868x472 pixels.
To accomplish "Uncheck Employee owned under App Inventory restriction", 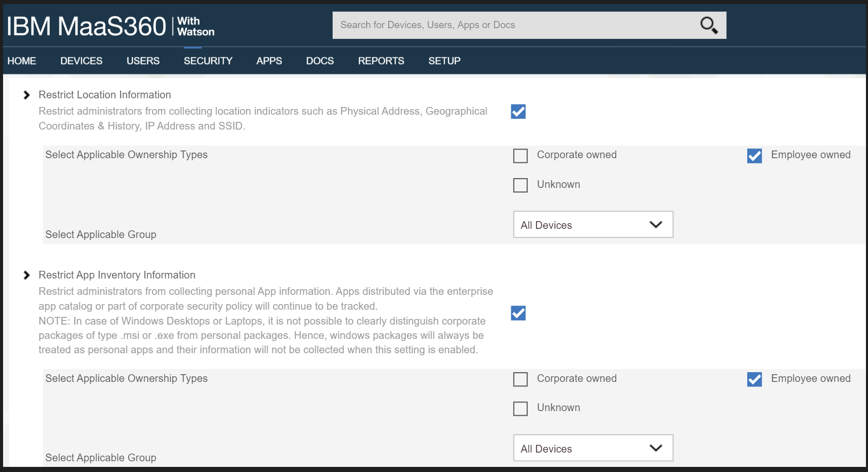I will point(754,379).
